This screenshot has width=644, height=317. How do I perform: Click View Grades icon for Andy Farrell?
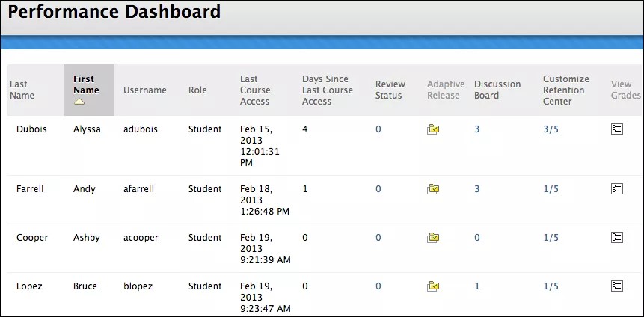pos(616,189)
